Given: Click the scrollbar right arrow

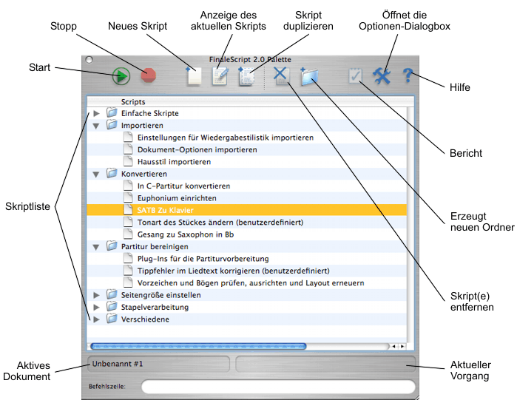Looking at the screenshot, I should [402, 347].
